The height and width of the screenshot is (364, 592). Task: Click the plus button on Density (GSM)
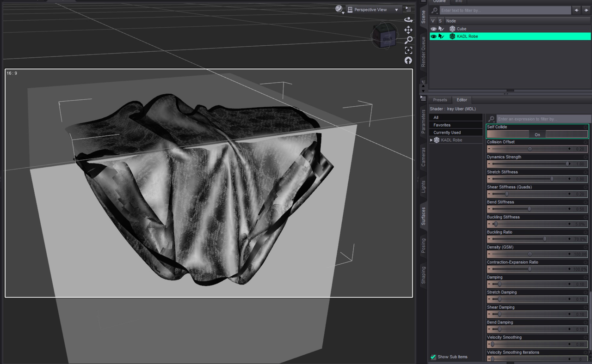569,254
